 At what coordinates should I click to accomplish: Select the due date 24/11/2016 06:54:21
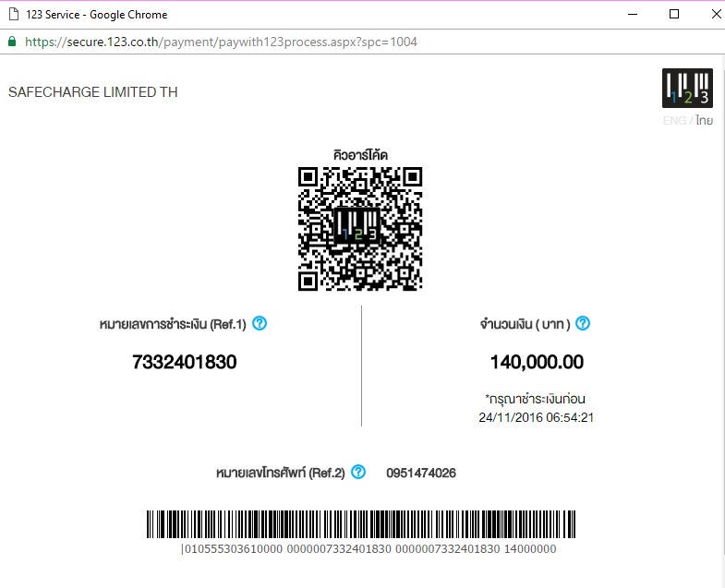(536, 417)
